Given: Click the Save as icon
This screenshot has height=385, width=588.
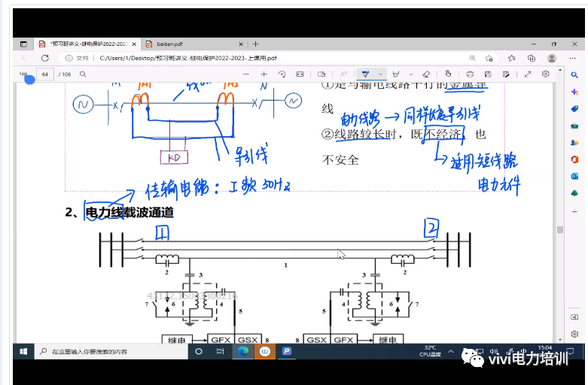Looking at the screenshot, I should pyautogui.click(x=506, y=74).
